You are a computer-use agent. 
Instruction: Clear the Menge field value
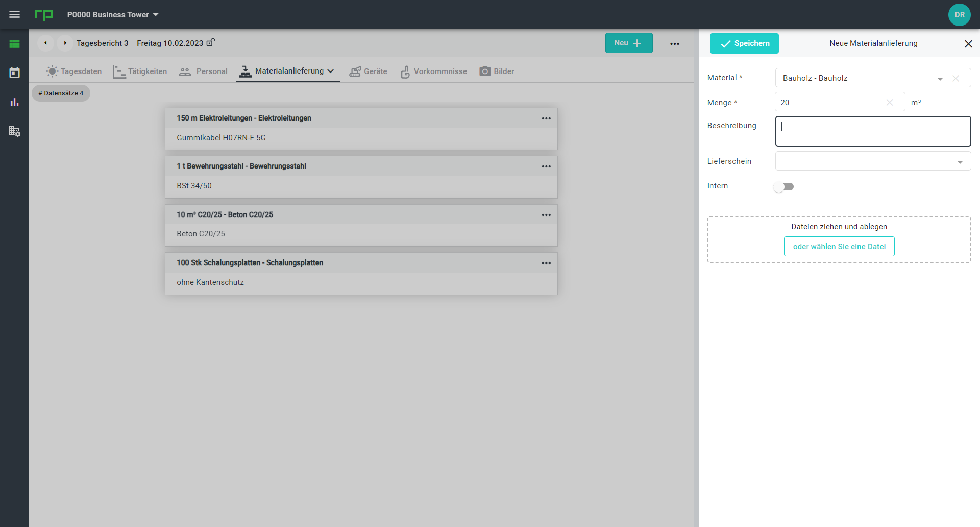pos(889,103)
